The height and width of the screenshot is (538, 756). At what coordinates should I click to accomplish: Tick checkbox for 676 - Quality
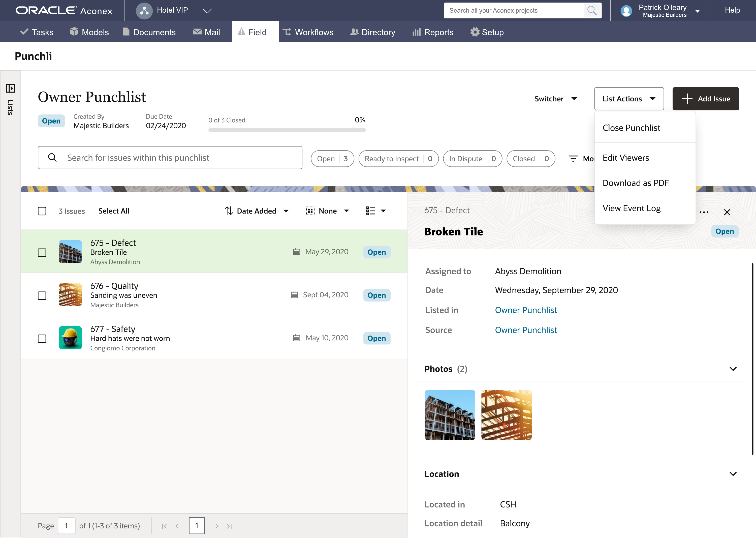pos(42,296)
